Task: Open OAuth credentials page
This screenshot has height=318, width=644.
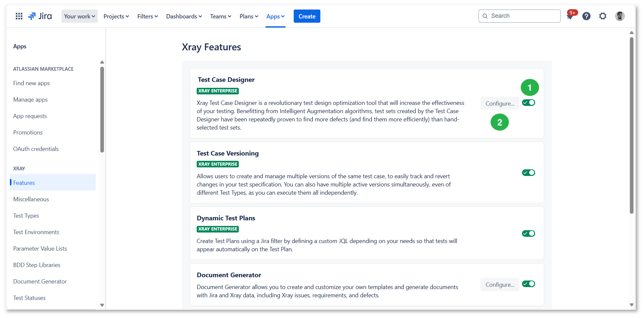Action: point(36,149)
